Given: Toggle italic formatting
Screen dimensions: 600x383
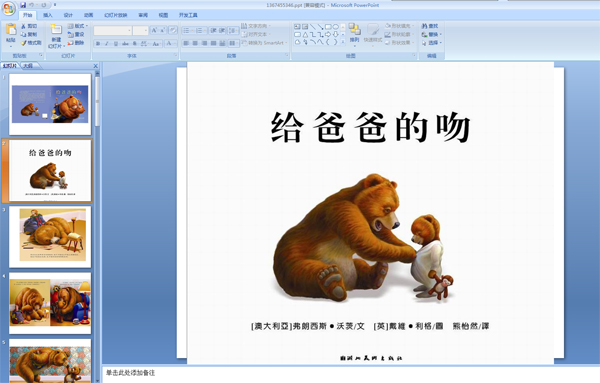Looking at the screenshot, I should [x=107, y=44].
